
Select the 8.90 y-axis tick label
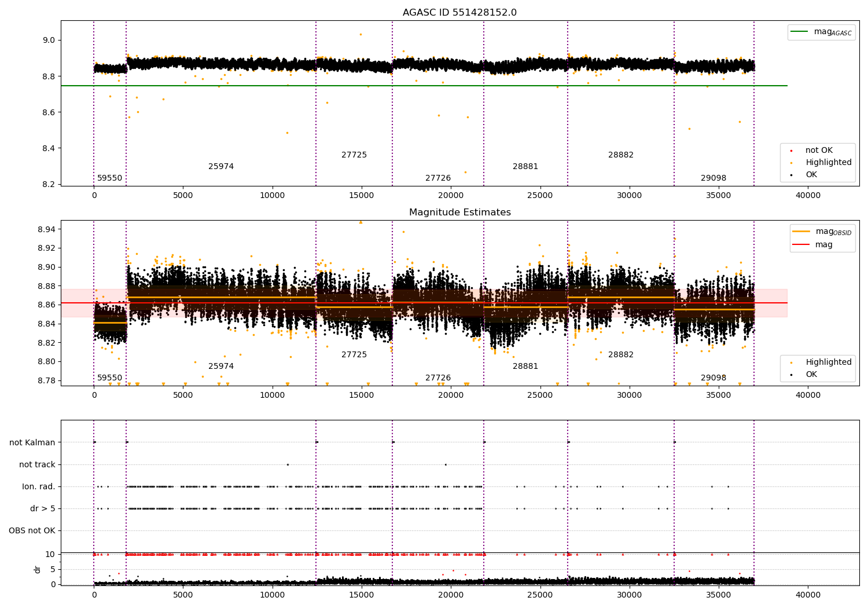tap(46, 268)
